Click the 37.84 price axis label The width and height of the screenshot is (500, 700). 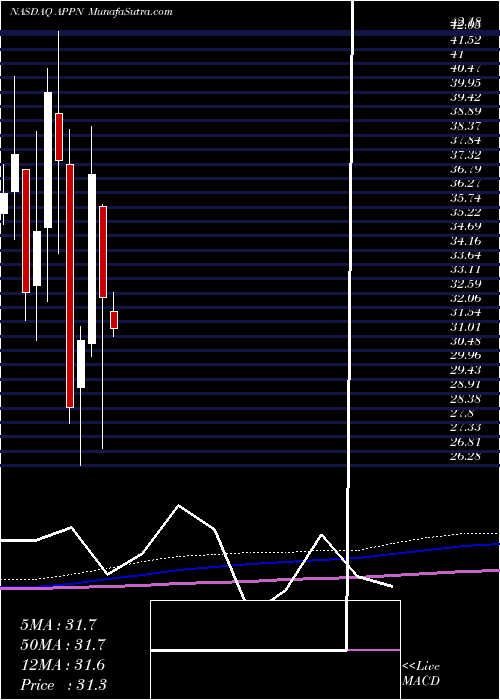467,141
